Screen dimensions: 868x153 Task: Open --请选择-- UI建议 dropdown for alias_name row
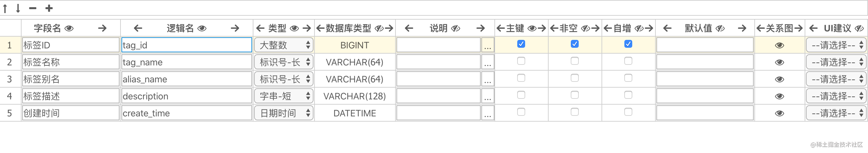click(836, 79)
